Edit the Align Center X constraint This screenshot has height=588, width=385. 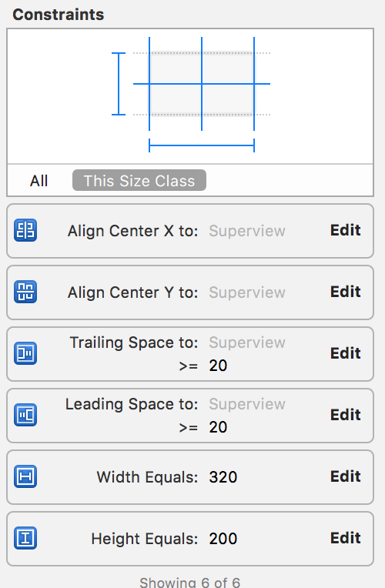pyautogui.click(x=345, y=230)
